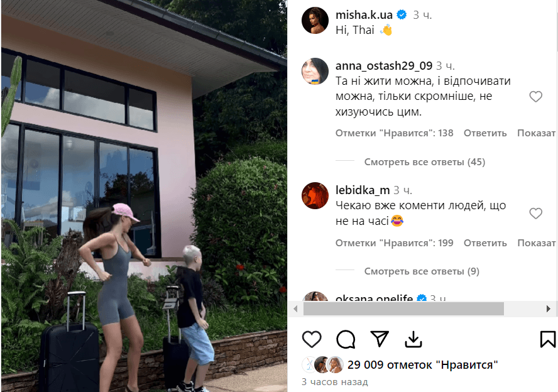
Task: Reply to anna_ostash29_09's comment
Action: 485,133
